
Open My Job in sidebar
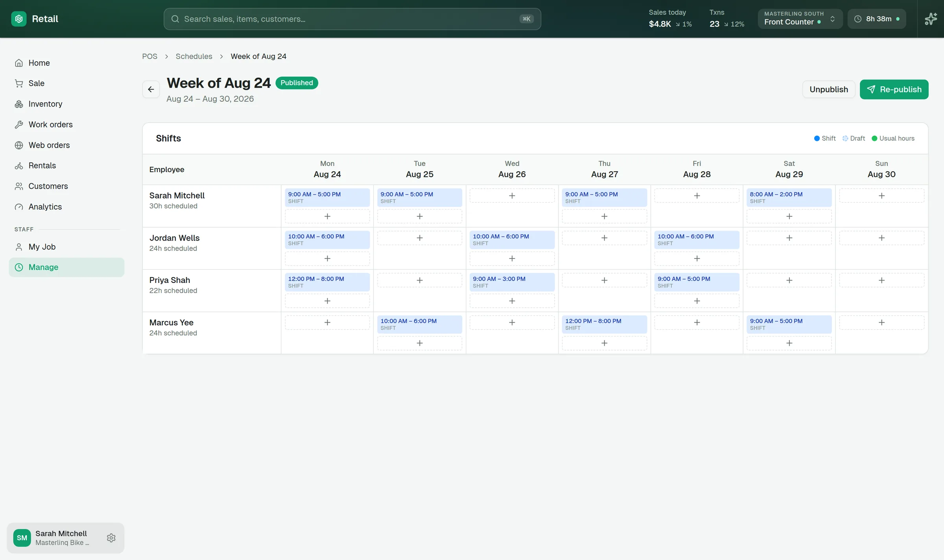point(66,247)
